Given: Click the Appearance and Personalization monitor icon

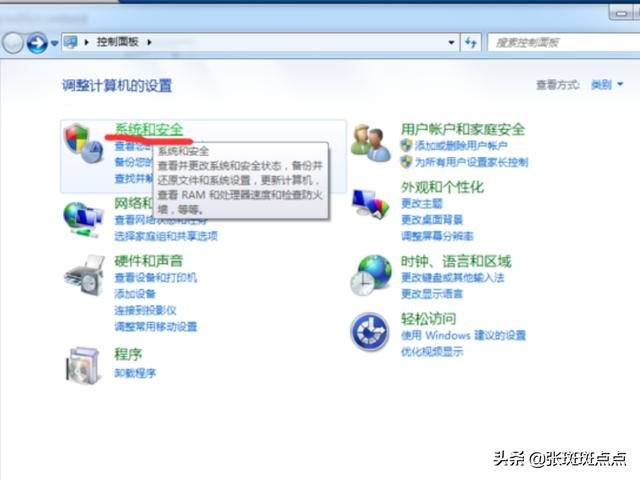Looking at the screenshot, I should pos(372,205).
